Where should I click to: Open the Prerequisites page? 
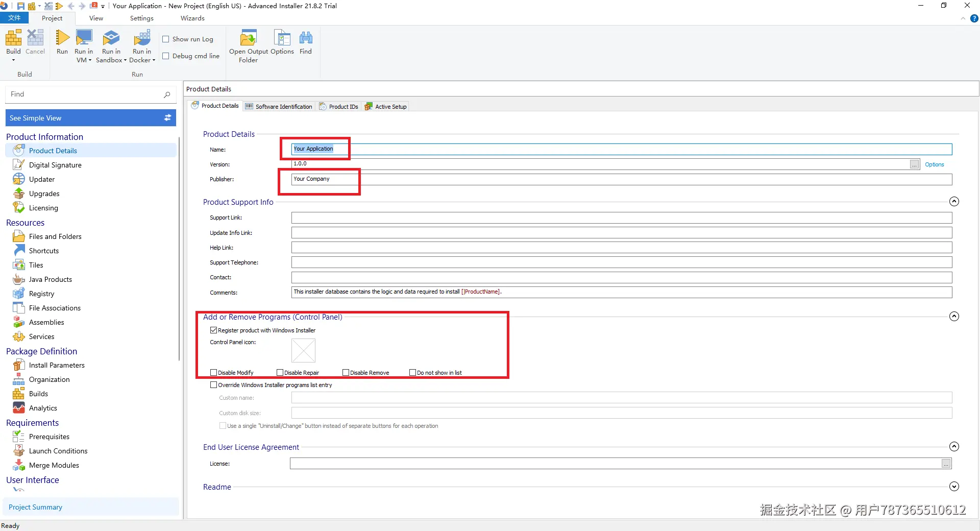click(x=49, y=437)
